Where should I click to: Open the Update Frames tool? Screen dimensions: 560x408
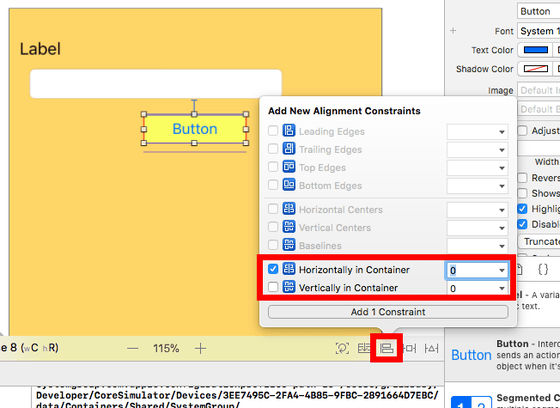(x=342, y=348)
